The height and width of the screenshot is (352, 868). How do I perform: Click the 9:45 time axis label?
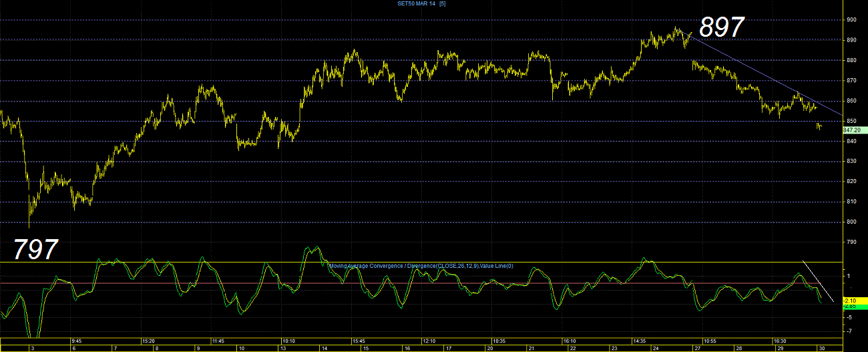click(x=77, y=341)
